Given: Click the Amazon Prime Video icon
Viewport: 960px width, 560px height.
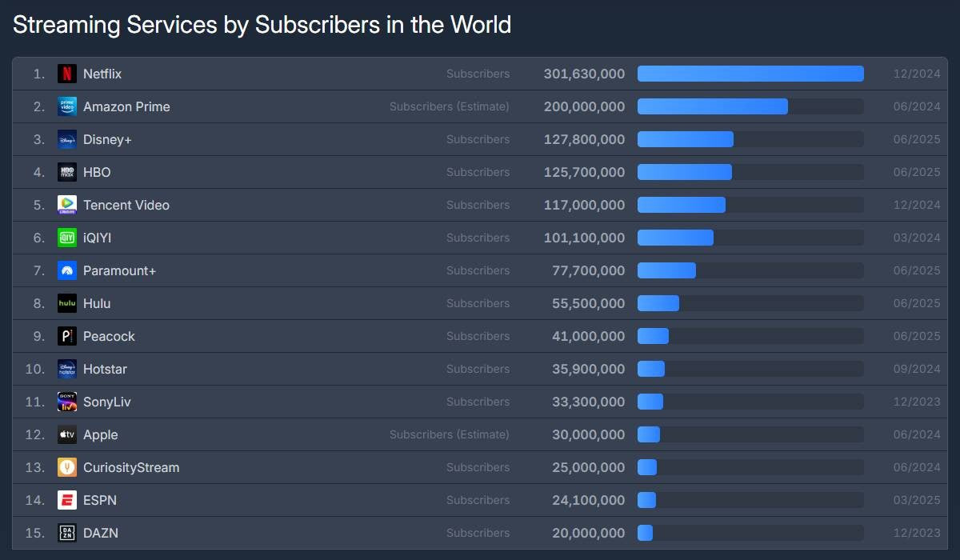Looking at the screenshot, I should pos(67,106).
